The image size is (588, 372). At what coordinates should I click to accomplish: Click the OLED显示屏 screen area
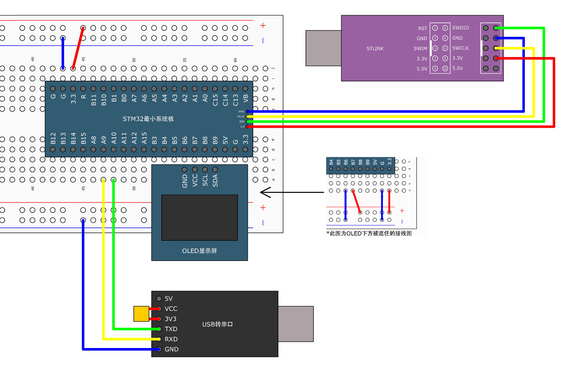200,217
